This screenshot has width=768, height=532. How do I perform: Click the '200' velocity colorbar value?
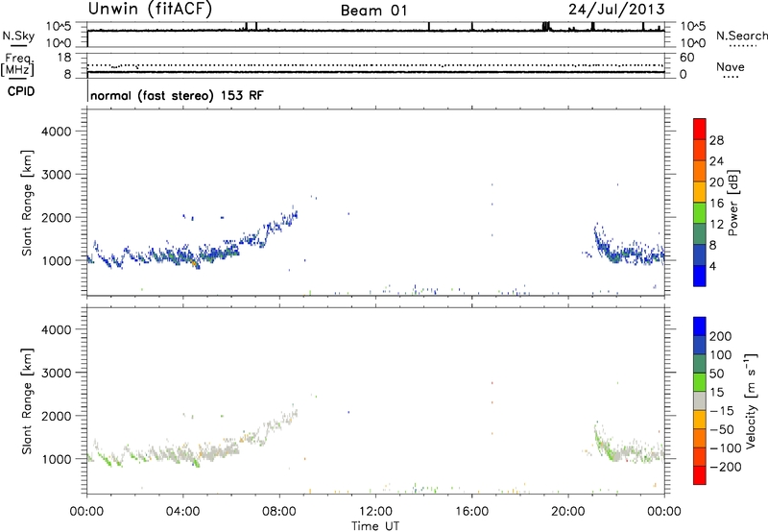point(720,336)
